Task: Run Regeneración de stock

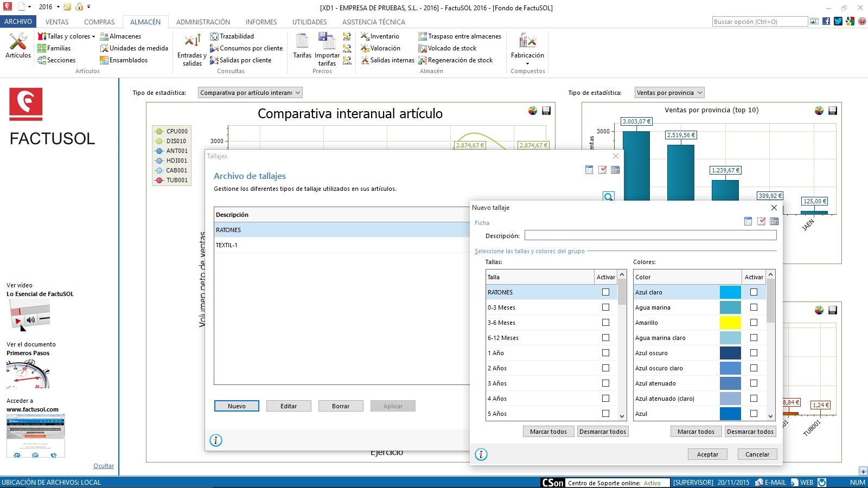Action: coord(455,60)
